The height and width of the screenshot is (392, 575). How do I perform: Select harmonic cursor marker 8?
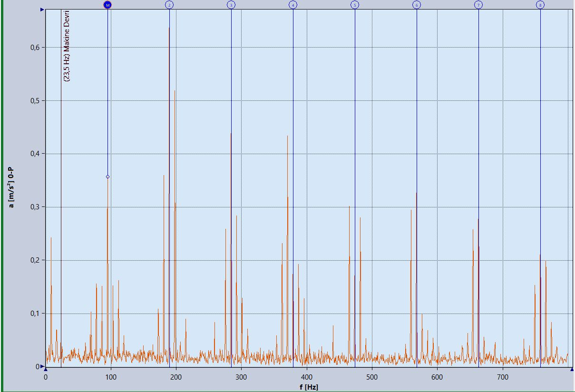[540, 5]
